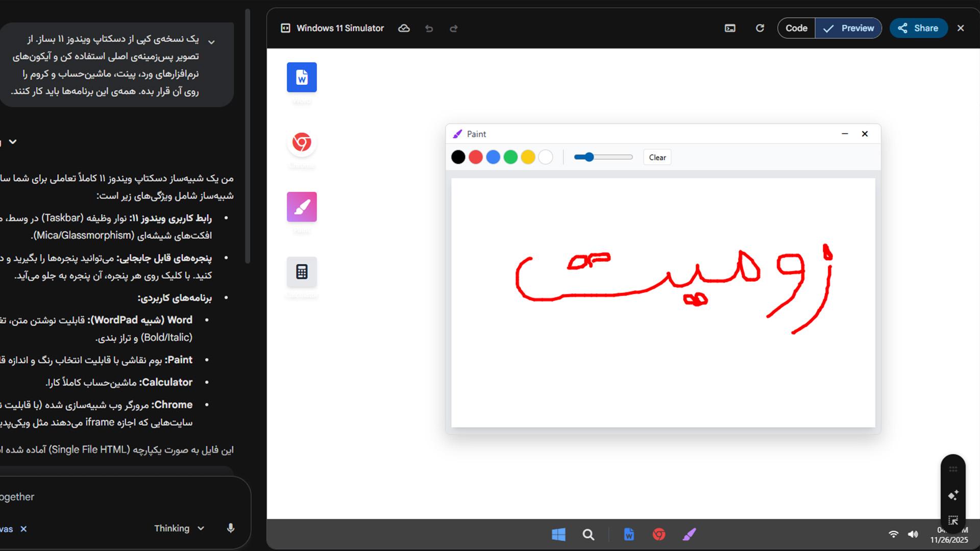Expand the thinking chevron above response
This screenshot has width=980, height=551.
13,142
